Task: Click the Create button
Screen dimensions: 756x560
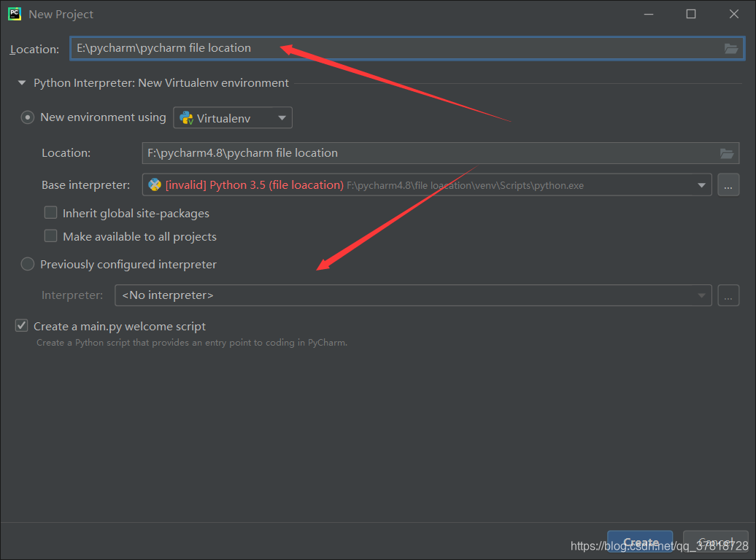Action: [640, 542]
